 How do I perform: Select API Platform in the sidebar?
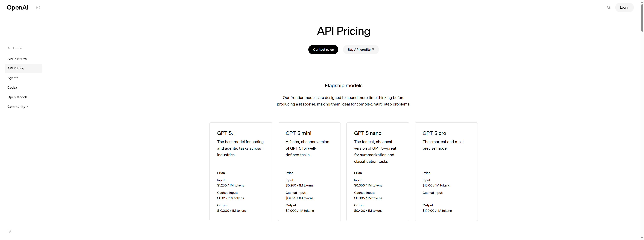17,59
